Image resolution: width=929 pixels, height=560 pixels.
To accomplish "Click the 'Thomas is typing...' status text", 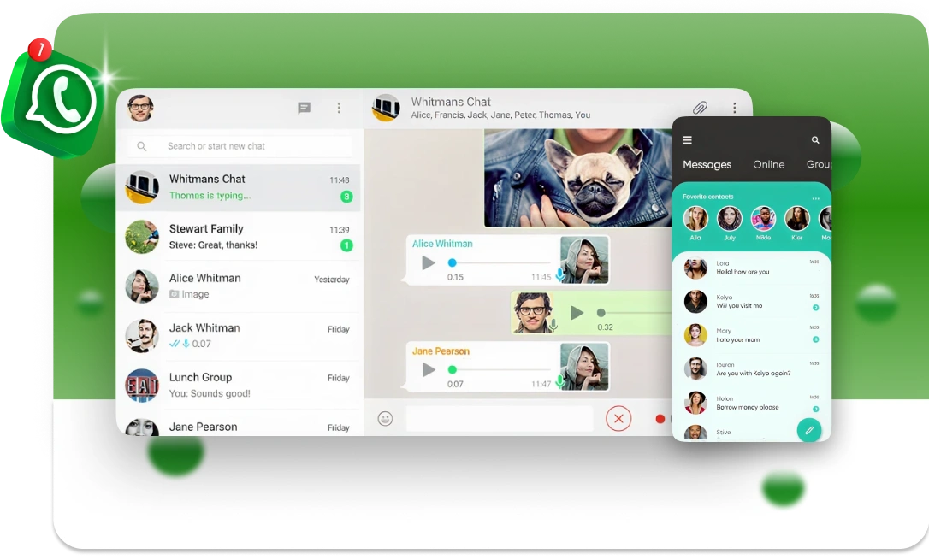I will 210,195.
